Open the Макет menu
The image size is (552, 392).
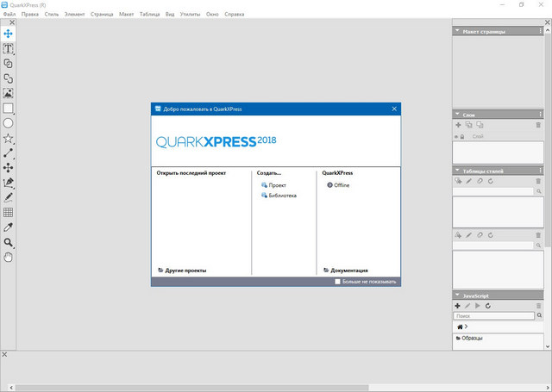click(127, 15)
